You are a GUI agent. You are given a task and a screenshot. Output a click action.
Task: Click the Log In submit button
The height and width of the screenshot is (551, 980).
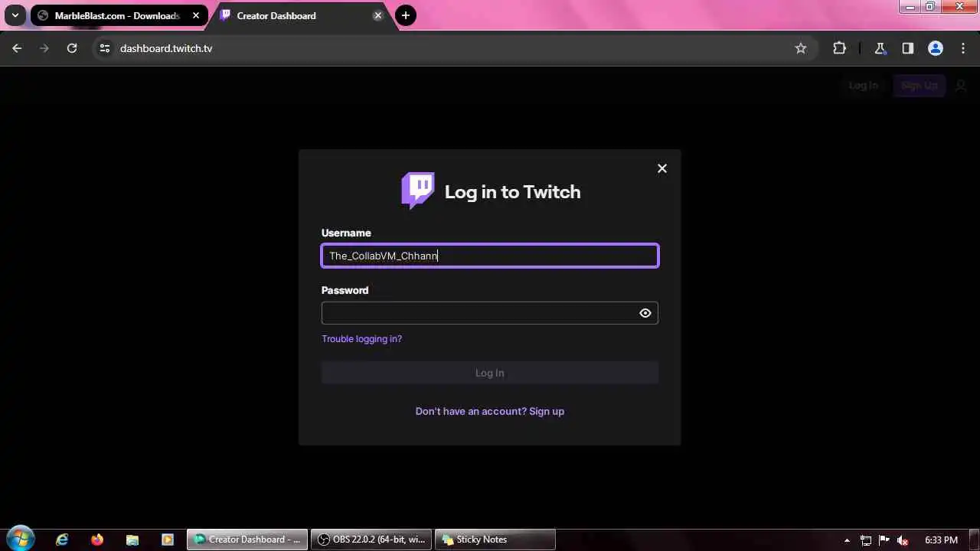(x=490, y=373)
